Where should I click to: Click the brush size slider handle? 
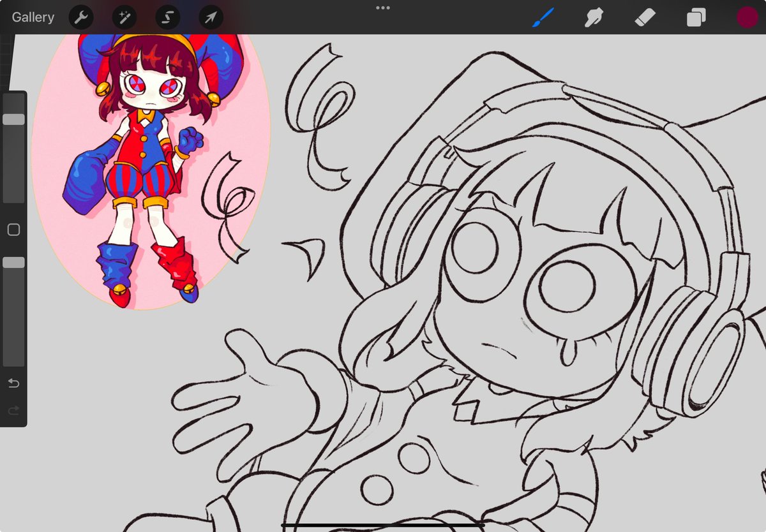click(x=13, y=119)
